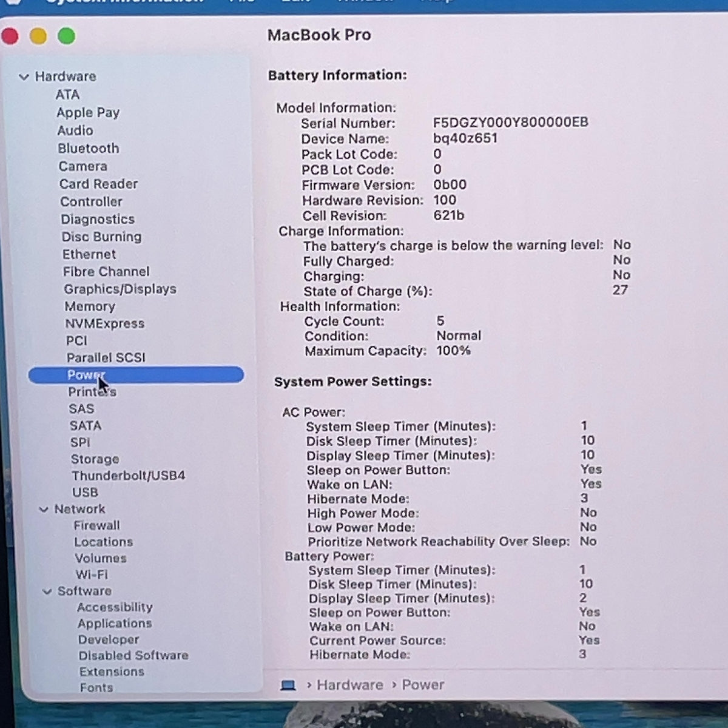Open the Locations entry
Viewport: 728px width, 728px height.
point(104,542)
